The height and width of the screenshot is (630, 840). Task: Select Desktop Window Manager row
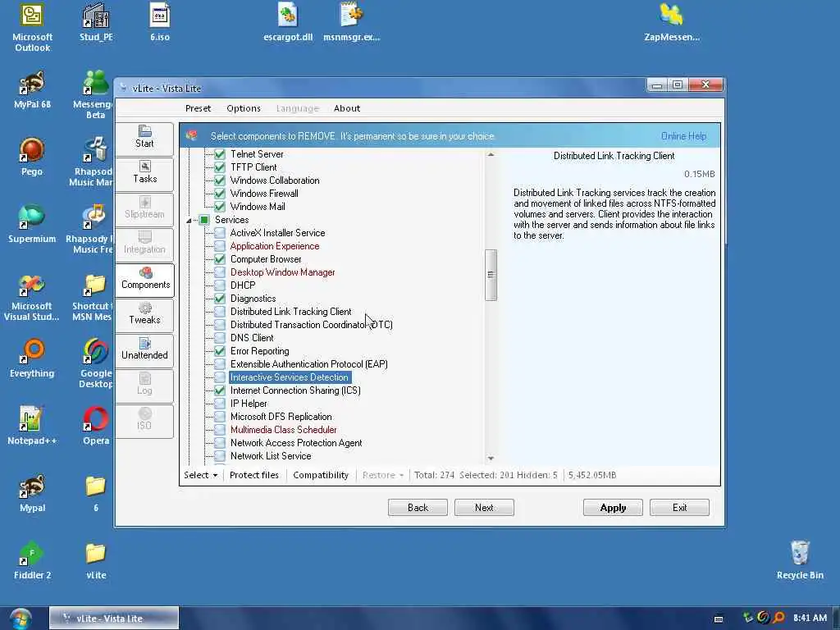pos(282,272)
